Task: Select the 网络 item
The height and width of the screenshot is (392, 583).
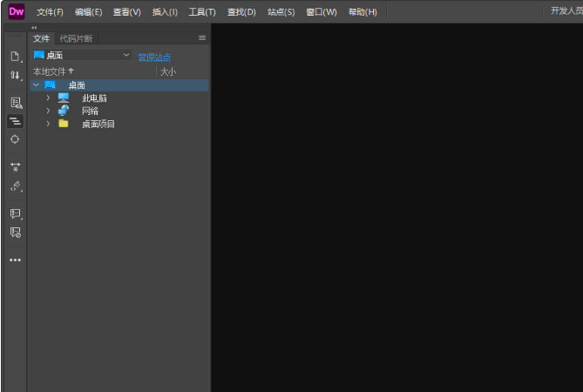Action: point(91,112)
